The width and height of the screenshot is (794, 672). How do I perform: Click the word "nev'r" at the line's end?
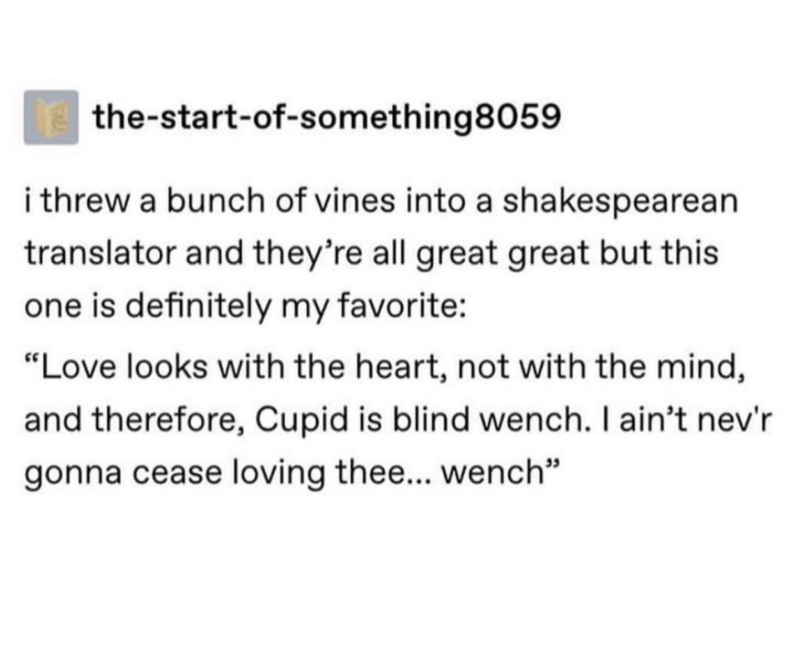pos(729,421)
